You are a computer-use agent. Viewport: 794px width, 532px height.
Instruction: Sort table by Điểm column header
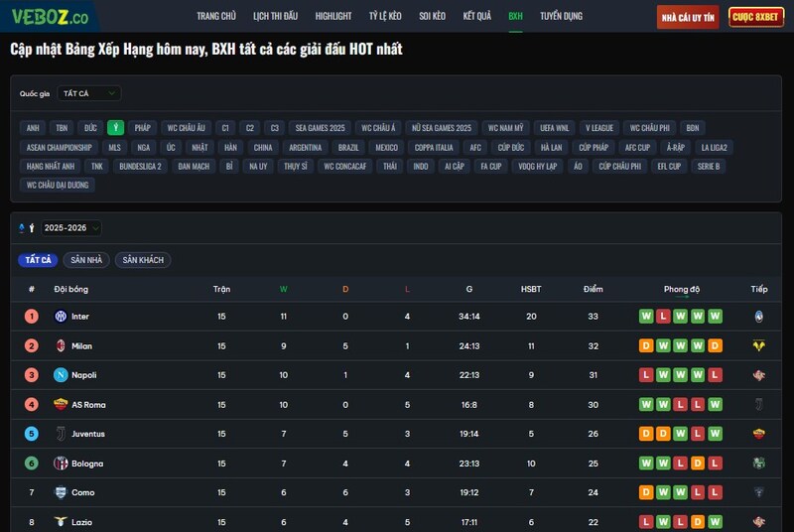tap(593, 289)
